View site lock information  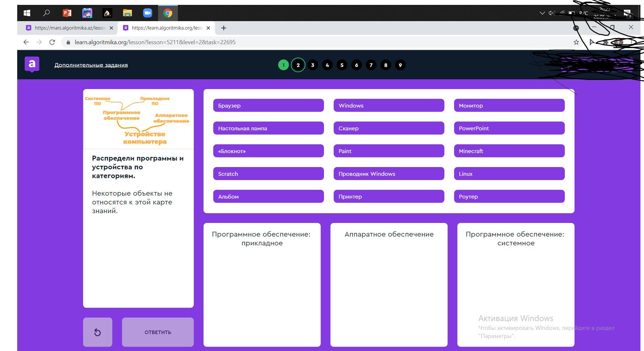(x=68, y=42)
